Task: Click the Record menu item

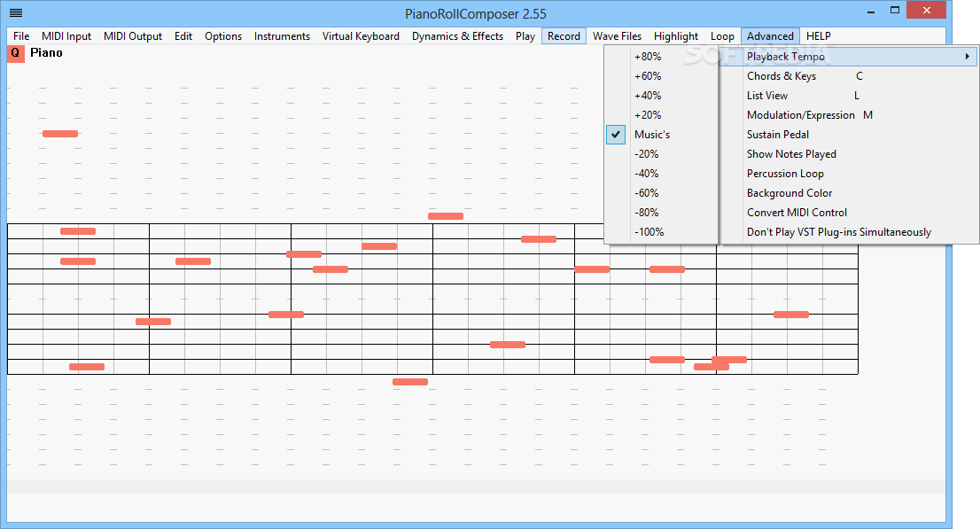Action: (564, 36)
